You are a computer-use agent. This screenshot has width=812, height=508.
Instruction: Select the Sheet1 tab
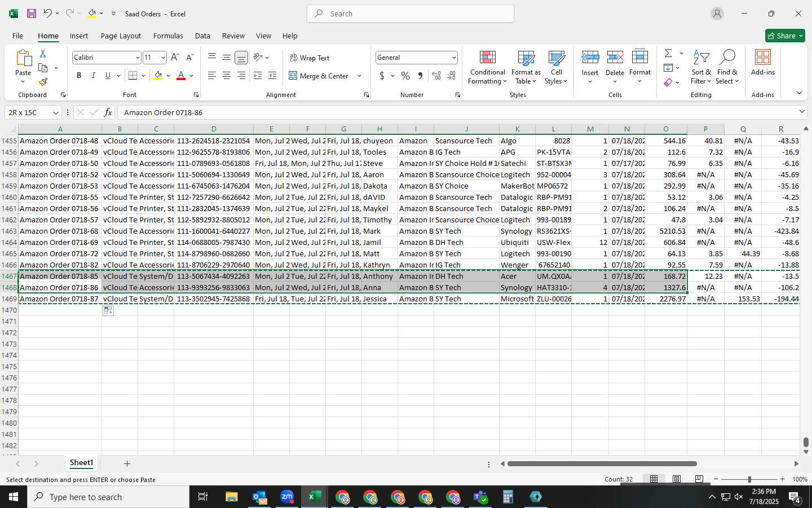(x=81, y=463)
